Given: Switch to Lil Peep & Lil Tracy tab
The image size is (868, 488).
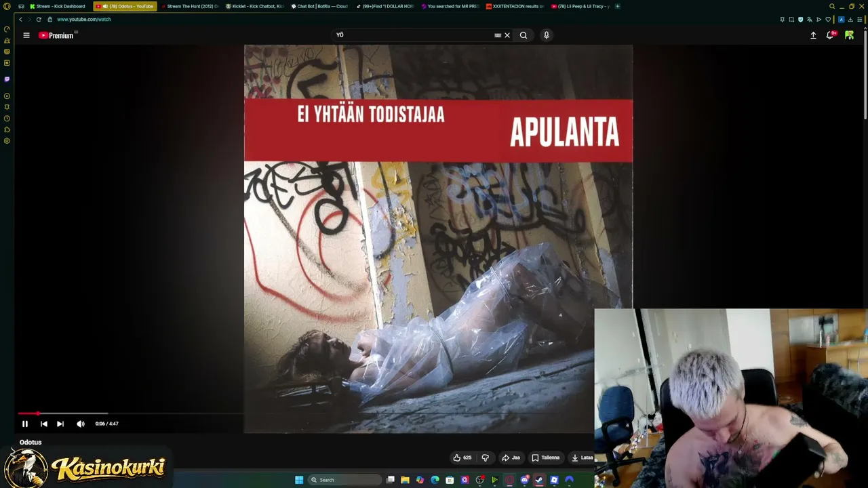Looking at the screenshot, I should pos(580,6).
